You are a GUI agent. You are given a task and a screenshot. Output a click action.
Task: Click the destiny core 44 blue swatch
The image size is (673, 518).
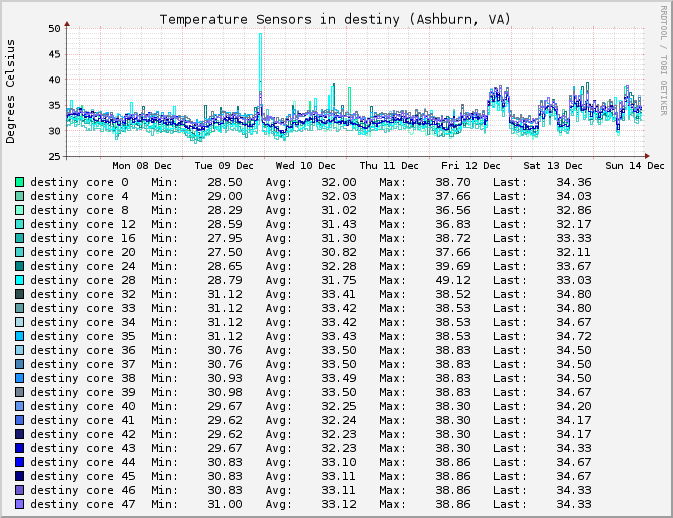tap(19, 462)
